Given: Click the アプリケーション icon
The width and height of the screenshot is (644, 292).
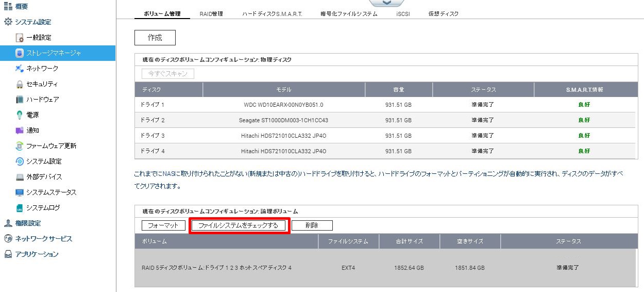Looking at the screenshot, I should click(8, 254).
